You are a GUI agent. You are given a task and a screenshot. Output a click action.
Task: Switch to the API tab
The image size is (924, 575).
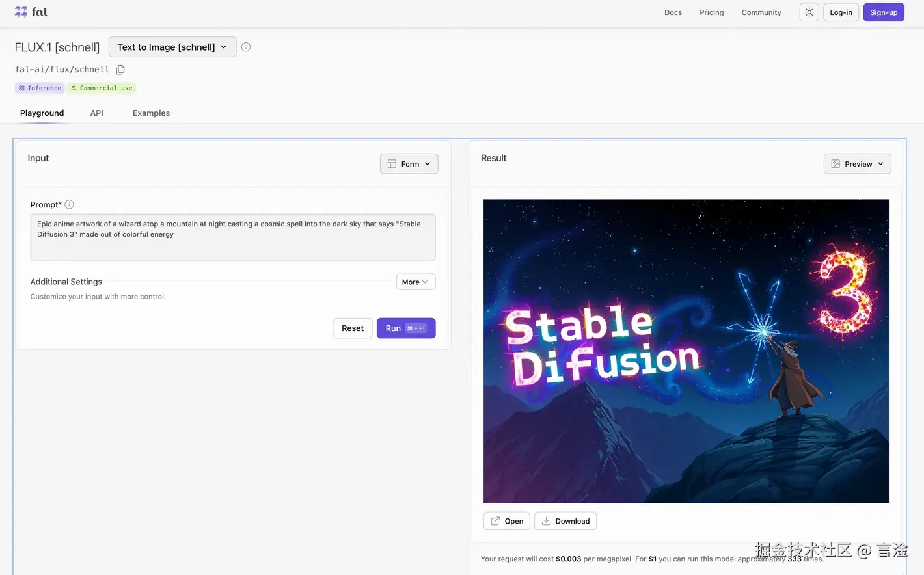pos(97,113)
